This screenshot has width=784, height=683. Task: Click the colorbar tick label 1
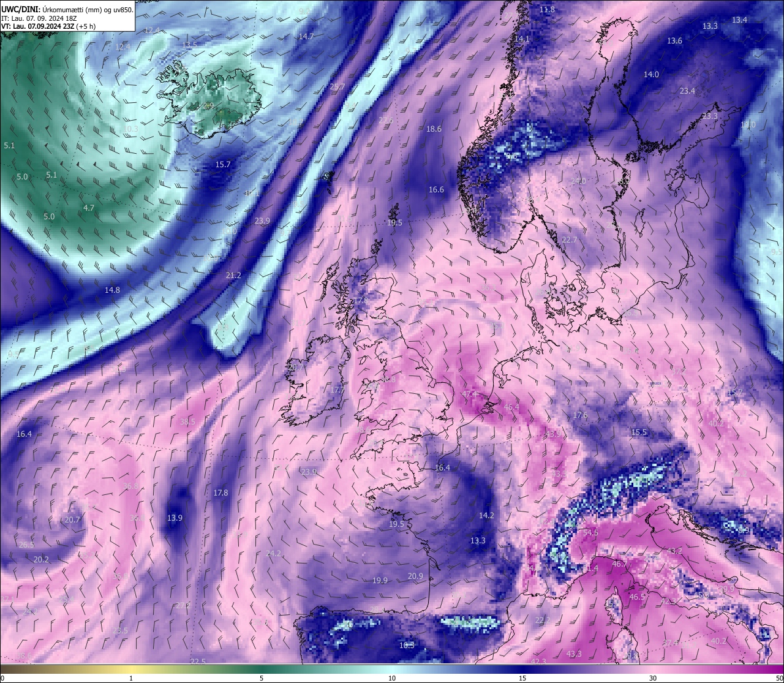(131, 678)
